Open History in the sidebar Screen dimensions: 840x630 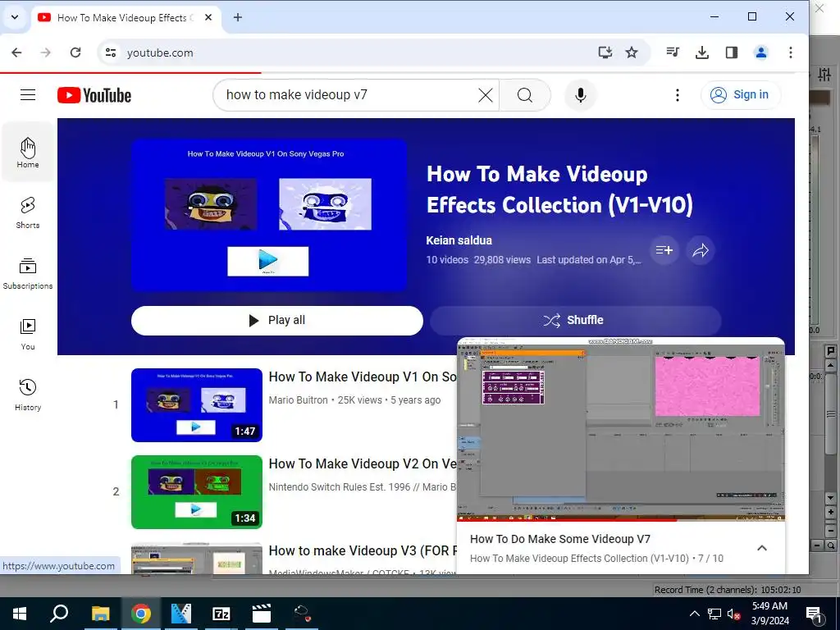click(28, 395)
